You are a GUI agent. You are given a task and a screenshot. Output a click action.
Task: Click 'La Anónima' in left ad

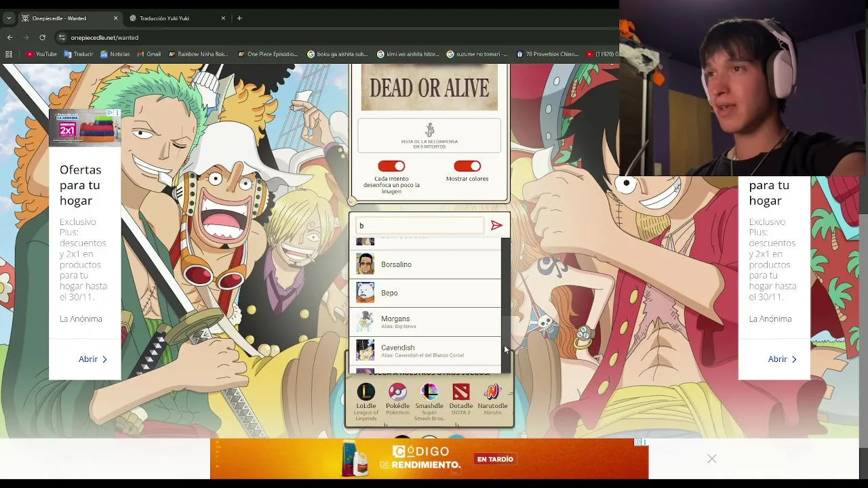[x=81, y=319]
